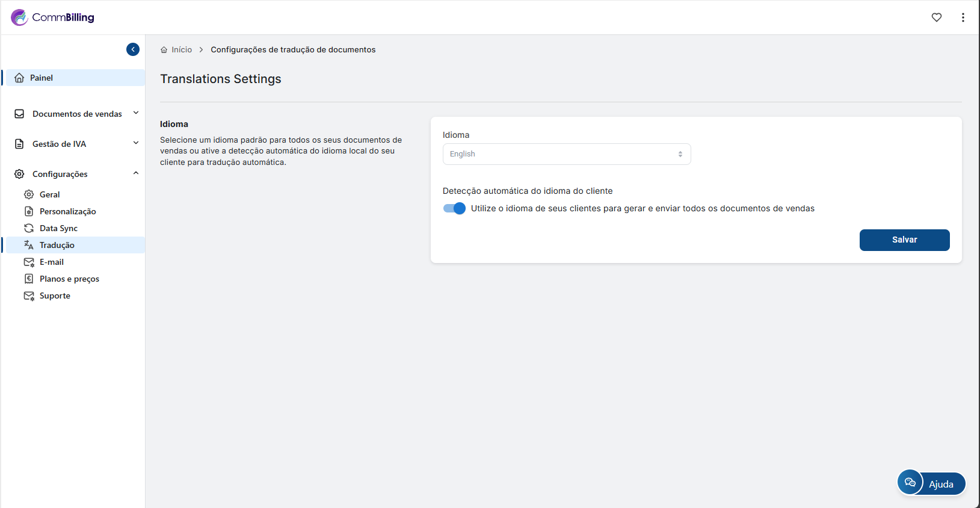980x508 pixels.
Task: Open the Painel menu item
Action: [42, 78]
